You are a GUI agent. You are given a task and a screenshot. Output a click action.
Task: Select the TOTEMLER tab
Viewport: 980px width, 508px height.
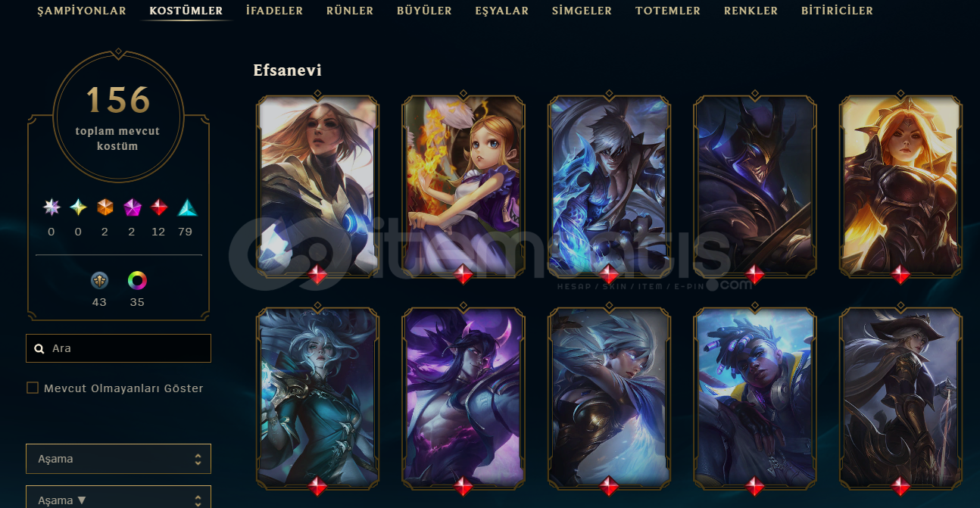668,11
